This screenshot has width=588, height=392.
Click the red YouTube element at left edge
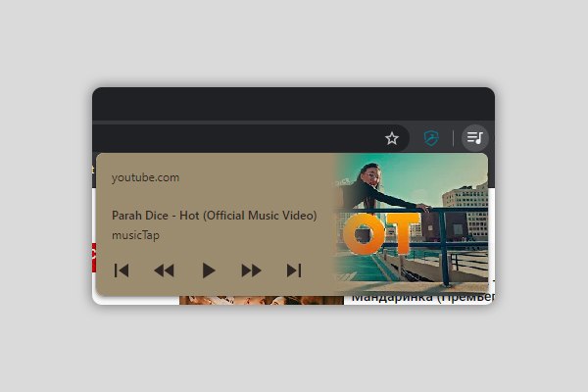[94, 258]
